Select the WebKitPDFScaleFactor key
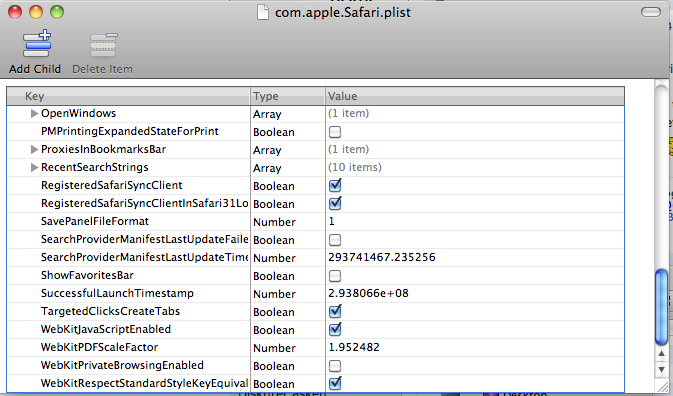Viewport: 673px width, 396px height. 99,347
